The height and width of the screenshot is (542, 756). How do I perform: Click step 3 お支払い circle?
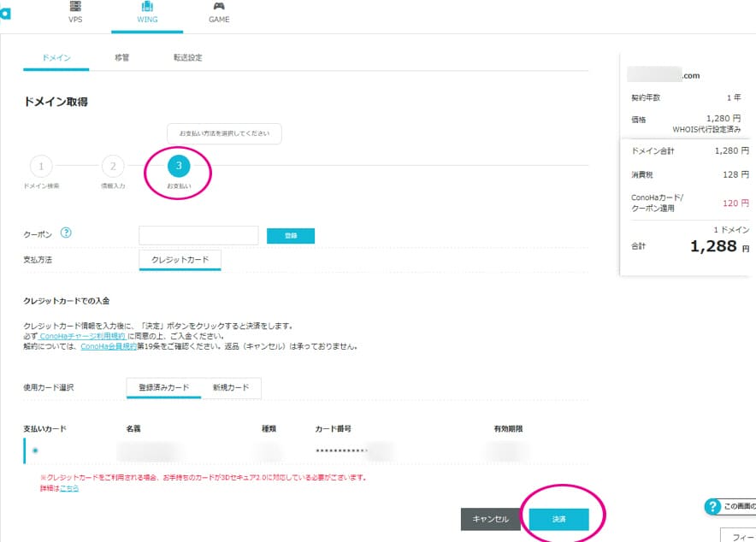click(x=179, y=166)
